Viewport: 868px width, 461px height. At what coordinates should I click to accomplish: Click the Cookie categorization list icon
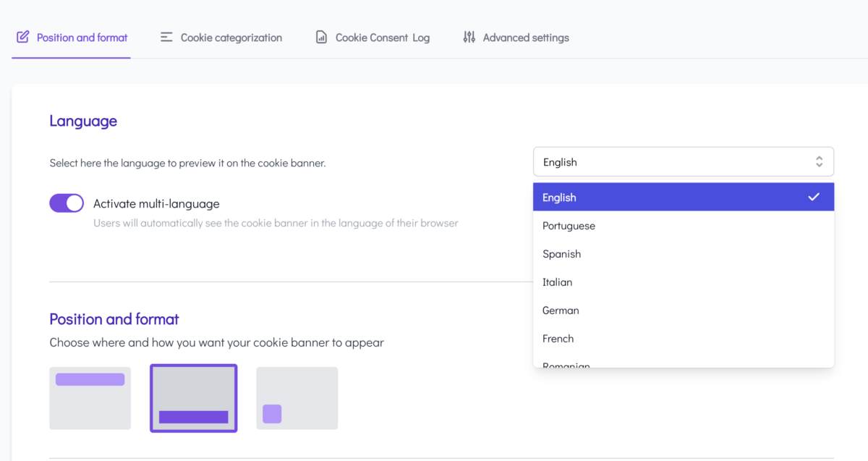(x=166, y=37)
